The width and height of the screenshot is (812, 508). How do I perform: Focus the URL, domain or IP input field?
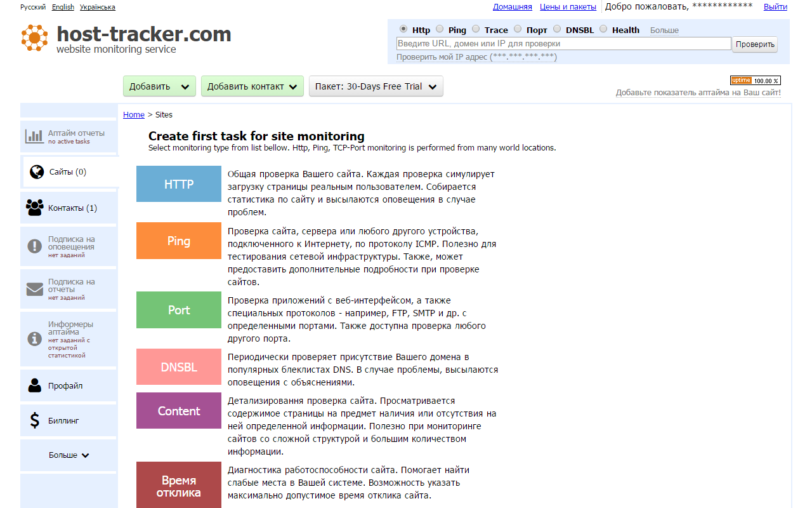(x=564, y=44)
